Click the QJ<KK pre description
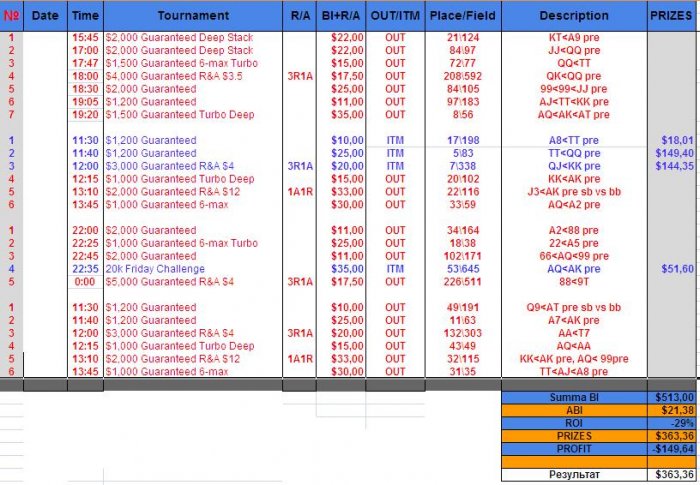The width and height of the screenshot is (700, 485). [x=574, y=166]
